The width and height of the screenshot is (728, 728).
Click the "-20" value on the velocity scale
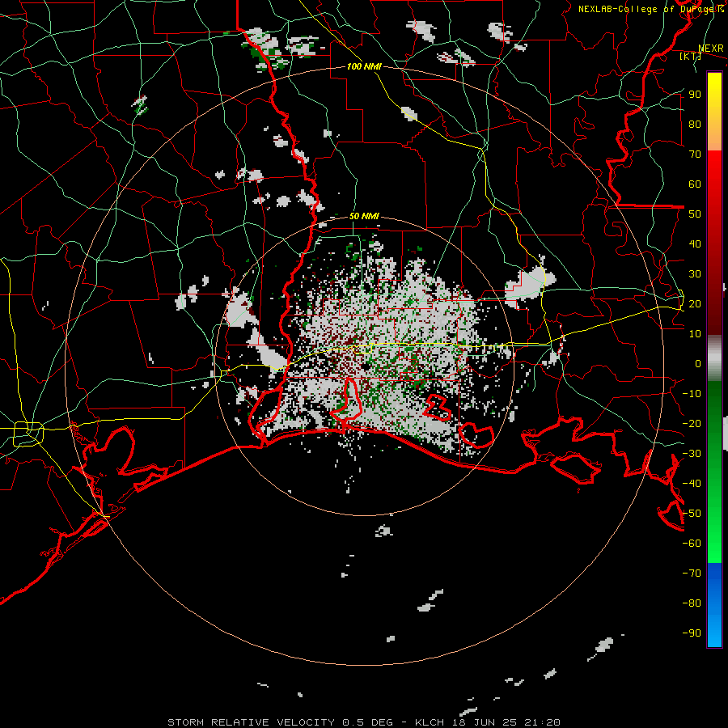(692, 423)
